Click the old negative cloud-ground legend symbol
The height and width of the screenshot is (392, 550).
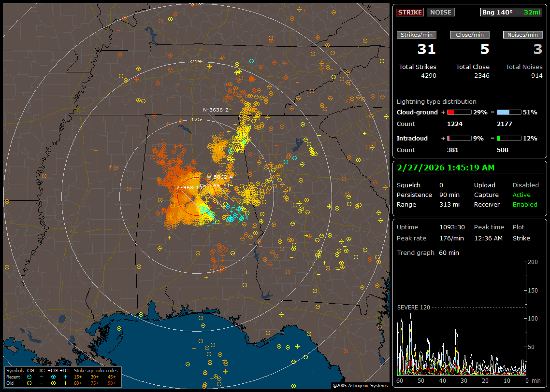[x=29, y=383]
